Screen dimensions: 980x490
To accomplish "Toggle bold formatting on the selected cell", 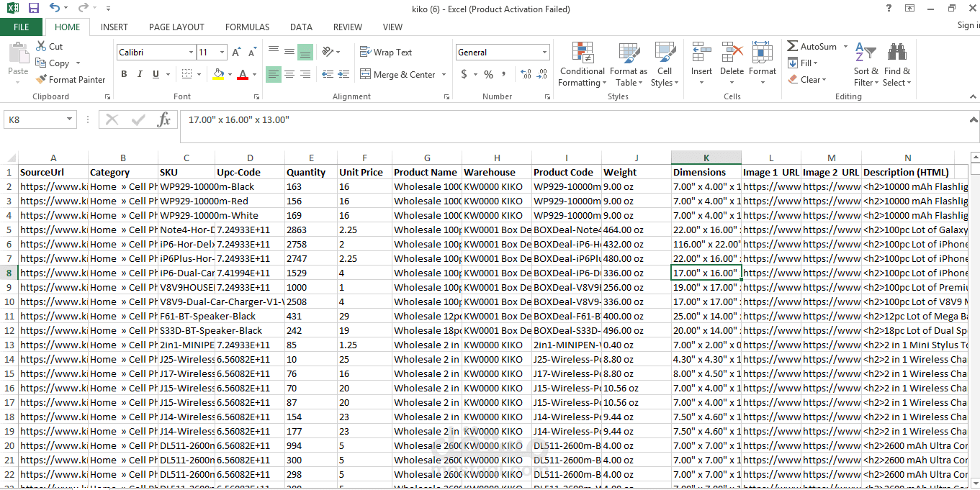I will click(123, 73).
